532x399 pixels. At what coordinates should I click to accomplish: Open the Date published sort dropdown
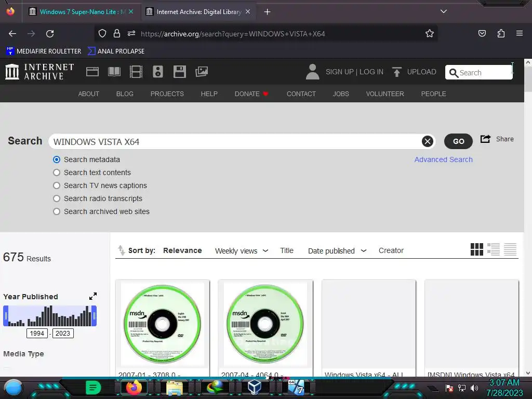(x=337, y=251)
